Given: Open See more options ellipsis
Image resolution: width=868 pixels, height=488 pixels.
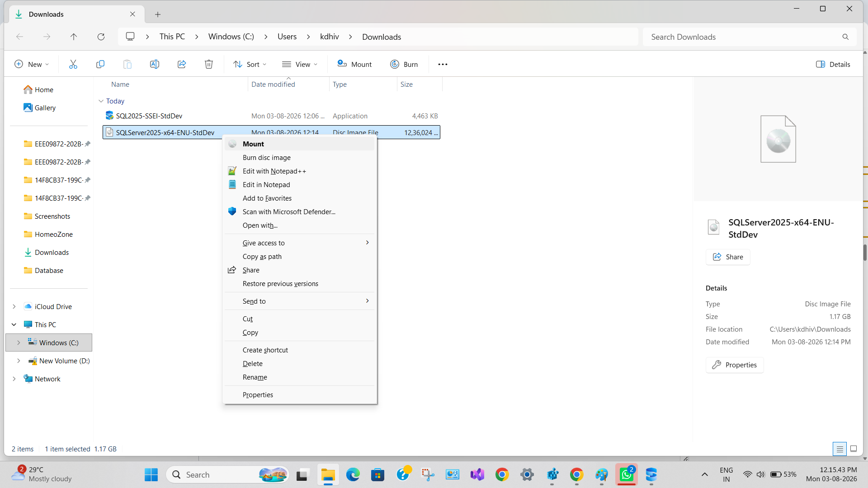Looking at the screenshot, I should pyautogui.click(x=443, y=64).
